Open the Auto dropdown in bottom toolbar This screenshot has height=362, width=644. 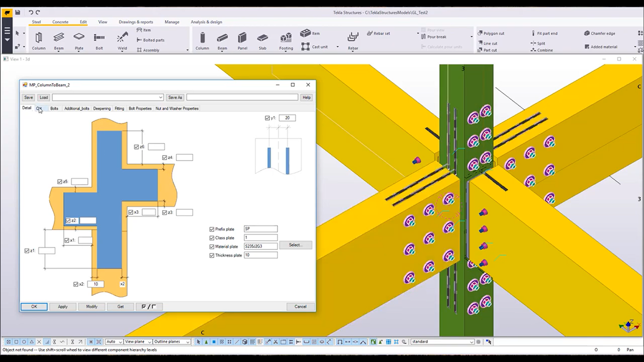[114, 342]
